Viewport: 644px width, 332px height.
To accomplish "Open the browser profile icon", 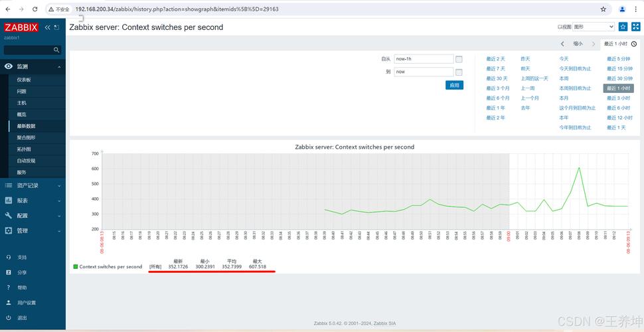I will point(623,9).
